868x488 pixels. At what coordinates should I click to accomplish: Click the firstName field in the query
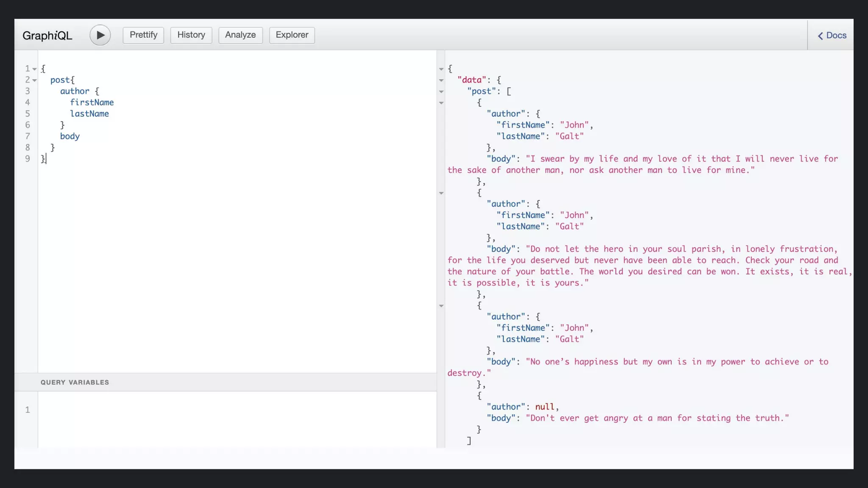(x=92, y=103)
